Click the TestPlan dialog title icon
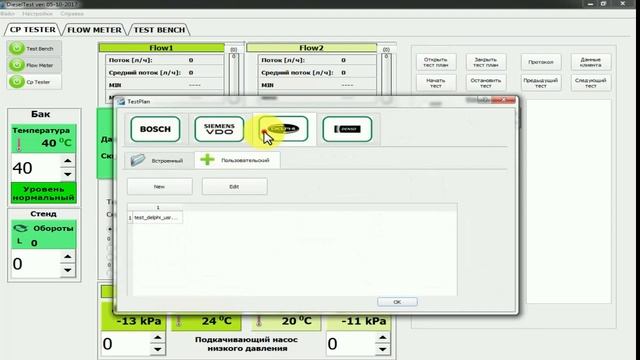The height and width of the screenshot is (360, 640). (121, 101)
